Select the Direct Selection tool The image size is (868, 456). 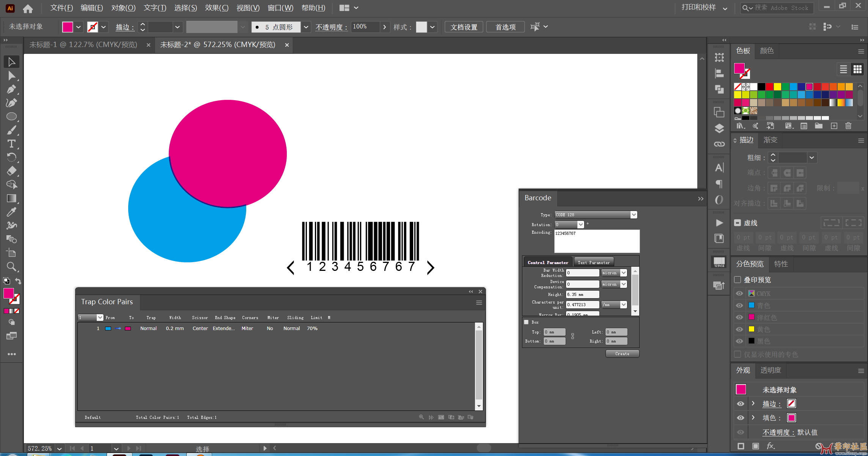tap(11, 75)
